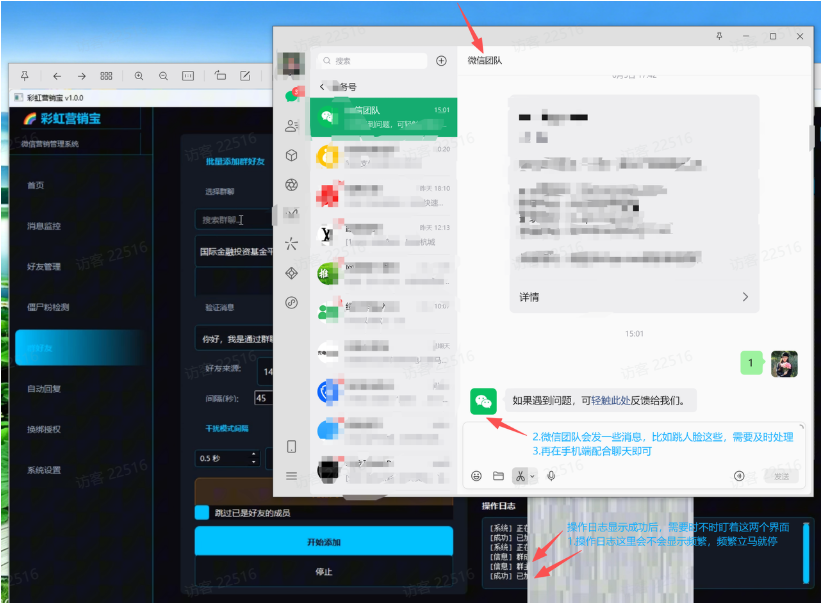Open the WeChat chats icon with red badge
The width and height of the screenshot is (821, 603).
292,95
